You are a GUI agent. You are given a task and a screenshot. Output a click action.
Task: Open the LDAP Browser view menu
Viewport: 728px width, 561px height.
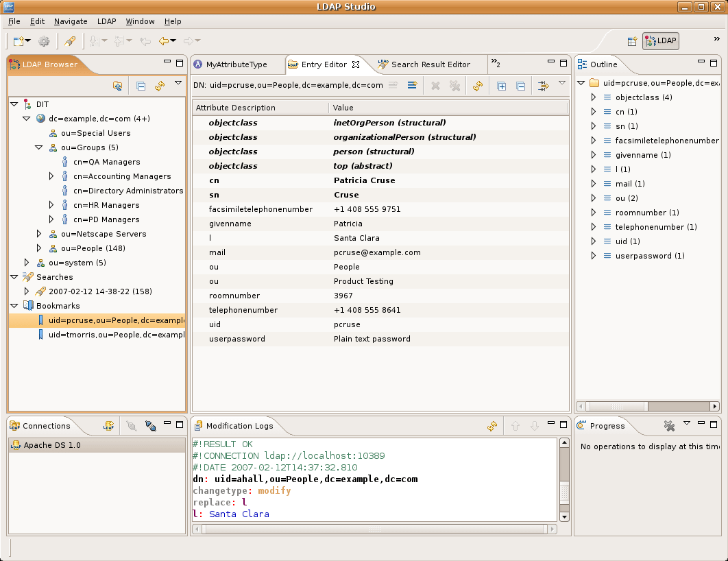click(177, 84)
